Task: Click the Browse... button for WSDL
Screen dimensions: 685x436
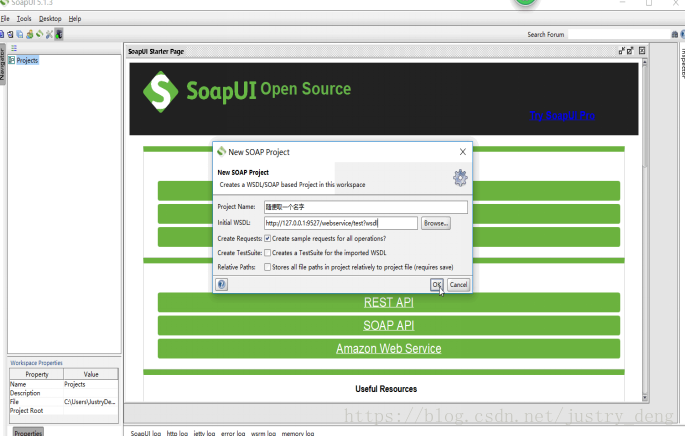Action: (436, 223)
